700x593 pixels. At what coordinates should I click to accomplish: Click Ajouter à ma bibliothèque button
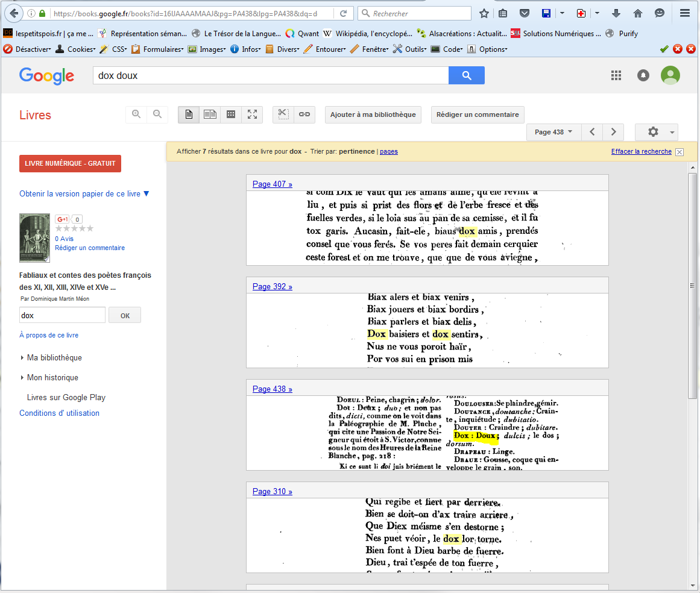click(373, 115)
